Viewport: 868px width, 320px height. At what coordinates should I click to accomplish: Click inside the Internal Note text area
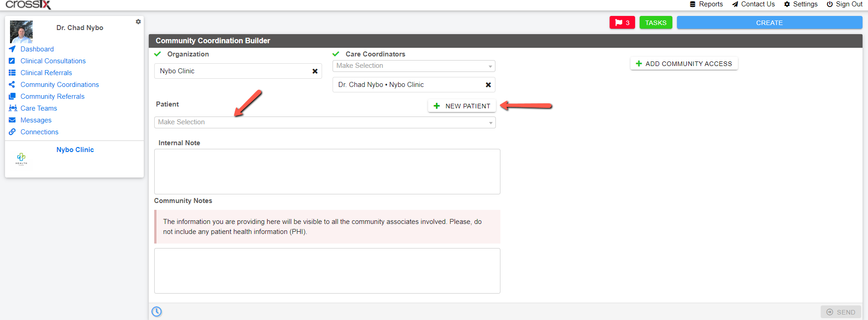327,172
